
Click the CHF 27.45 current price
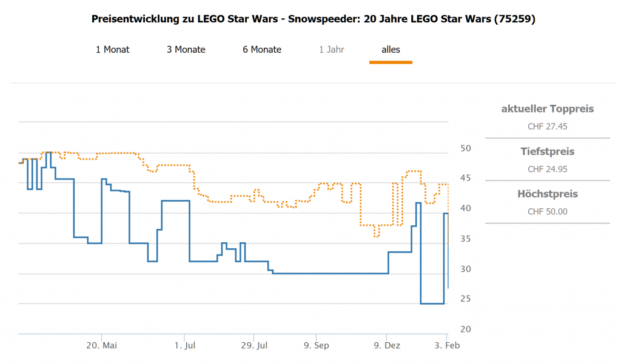pyautogui.click(x=547, y=127)
